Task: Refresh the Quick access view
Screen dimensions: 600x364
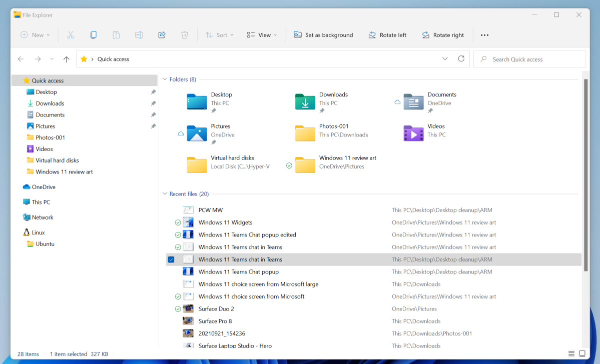Action: point(461,58)
